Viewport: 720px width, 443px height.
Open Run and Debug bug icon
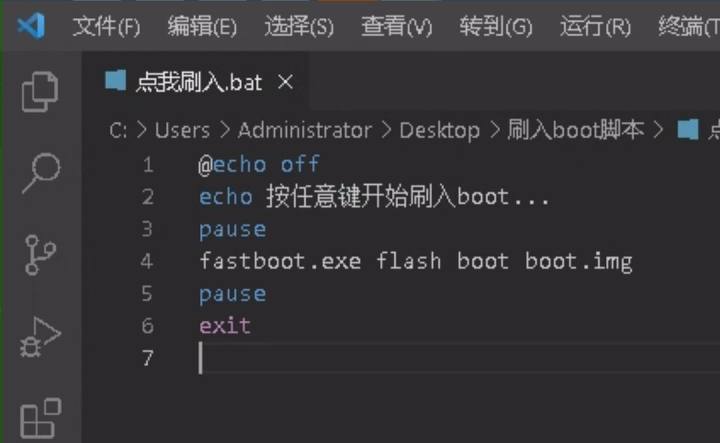coord(40,336)
